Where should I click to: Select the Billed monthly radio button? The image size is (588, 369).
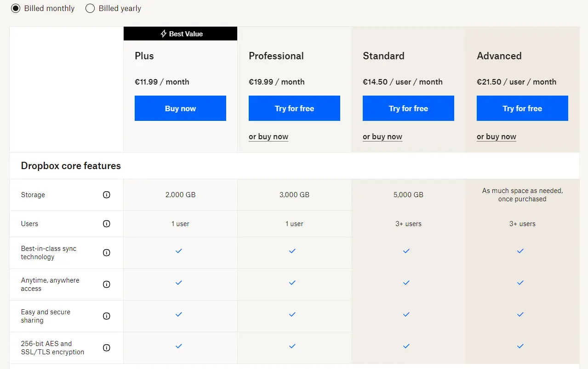[16, 8]
